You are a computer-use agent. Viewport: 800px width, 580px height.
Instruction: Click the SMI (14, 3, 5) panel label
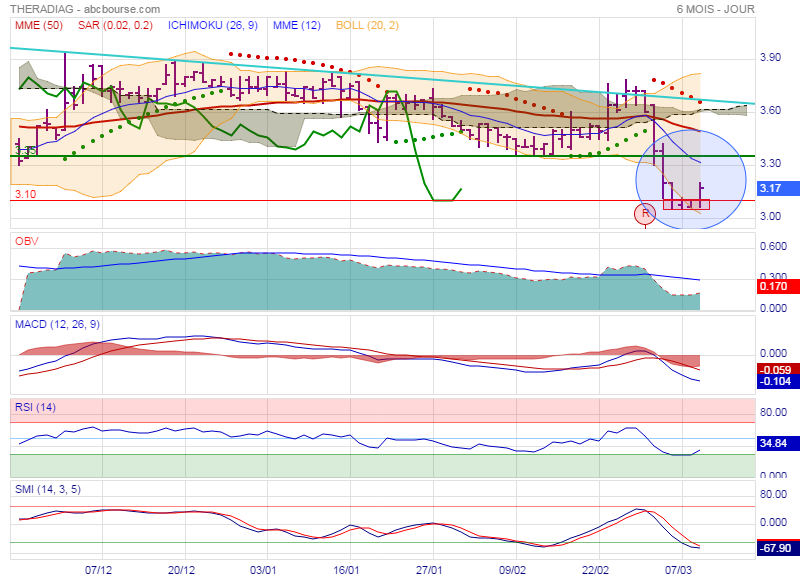[x=48, y=489]
